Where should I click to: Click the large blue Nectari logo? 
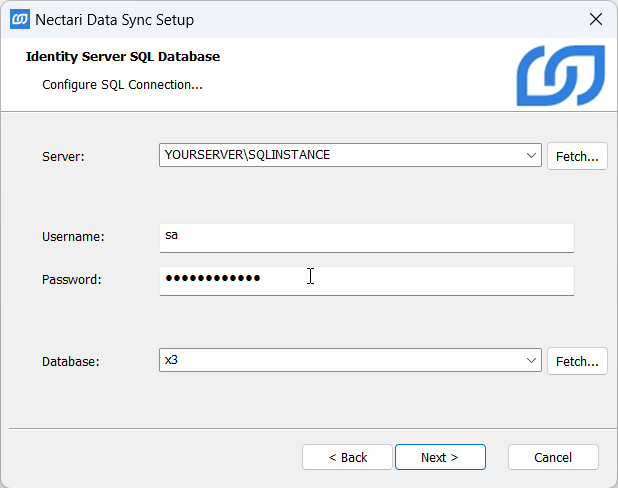click(x=560, y=75)
